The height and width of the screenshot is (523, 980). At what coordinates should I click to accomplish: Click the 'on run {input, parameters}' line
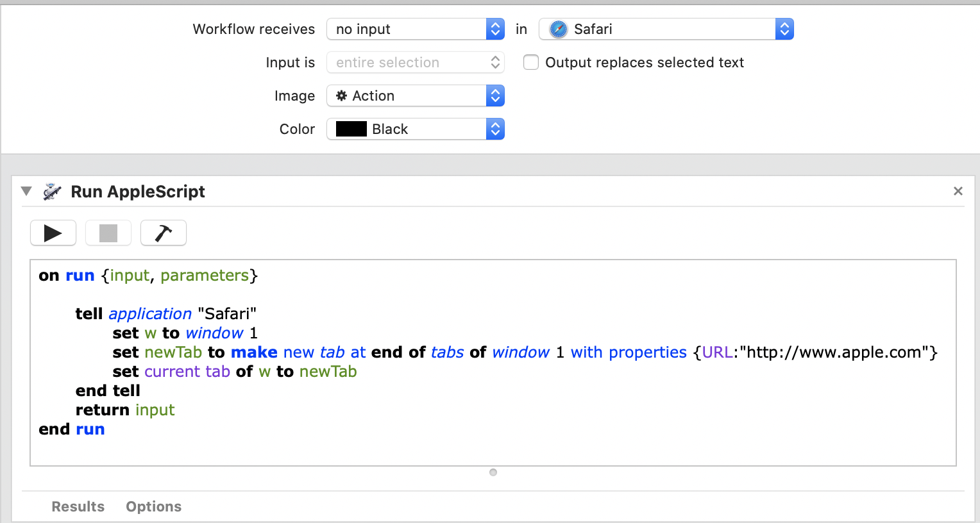[x=148, y=276]
